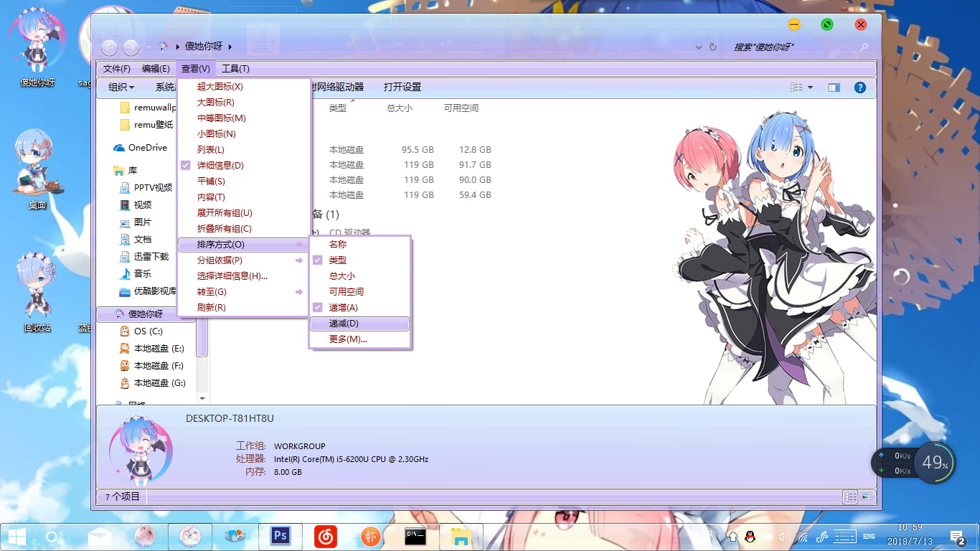Screen dimensions: 980x551
Task: Open the Action Center notification icon
Action: [x=956, y=537]
